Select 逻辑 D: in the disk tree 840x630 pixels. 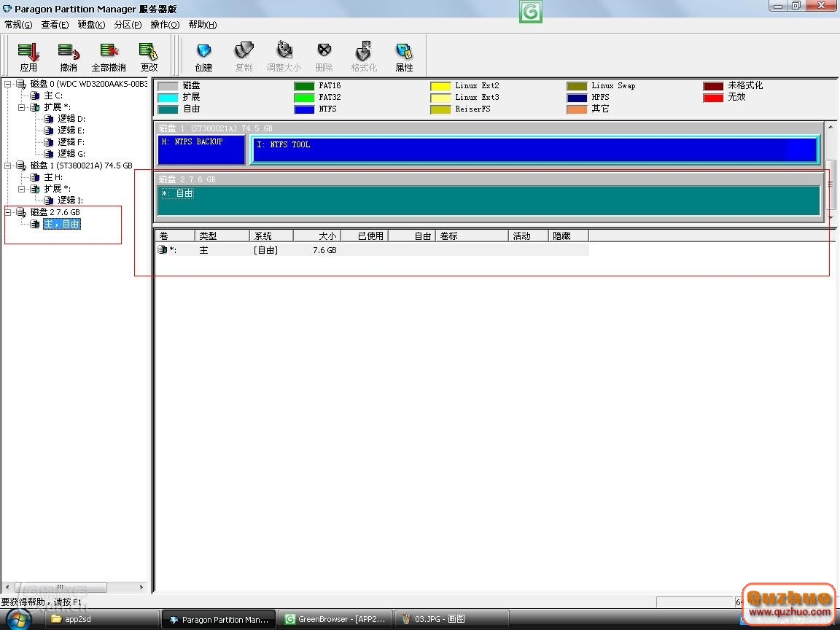pos(71,119)
